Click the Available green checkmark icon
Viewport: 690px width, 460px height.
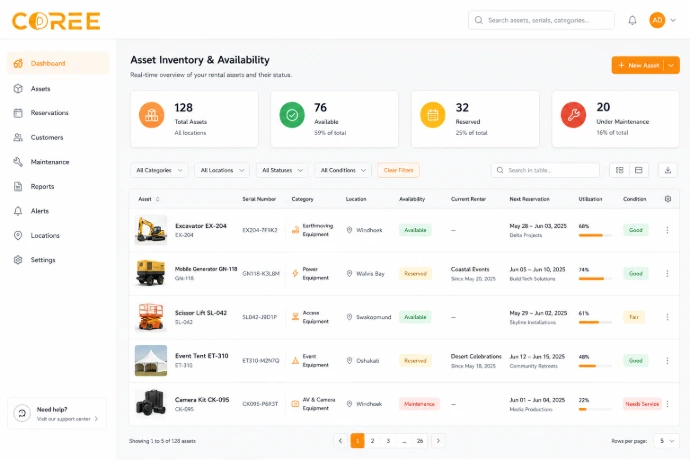[x=292, y=115]
